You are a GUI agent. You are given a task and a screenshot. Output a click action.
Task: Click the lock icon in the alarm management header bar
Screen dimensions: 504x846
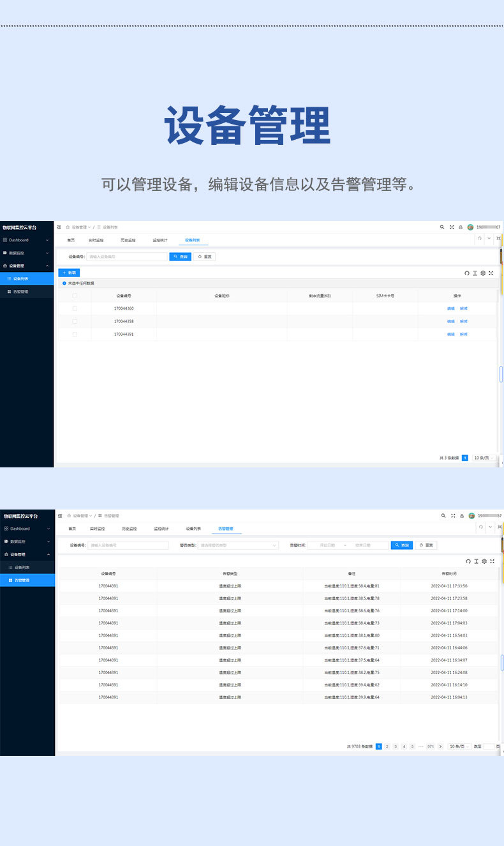pyautogui.click(x=462, y=515)
